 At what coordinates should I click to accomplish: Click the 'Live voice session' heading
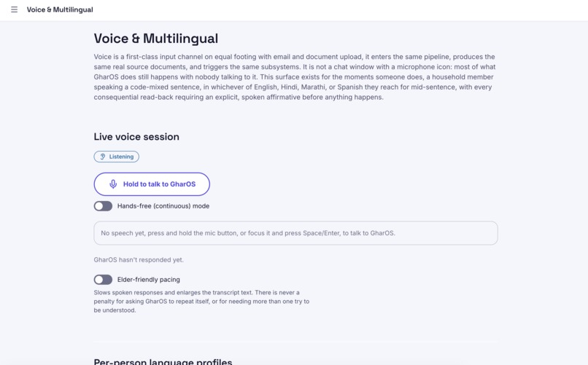tap(136, 137)
